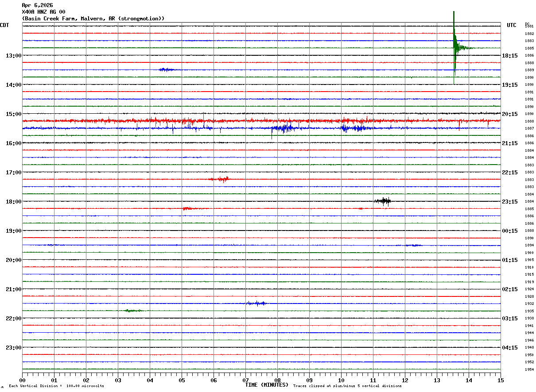This screenshot has height=392, width=536.
Task: Click the blue waveform burst near minute 7.5
Action: pos(256,303)
